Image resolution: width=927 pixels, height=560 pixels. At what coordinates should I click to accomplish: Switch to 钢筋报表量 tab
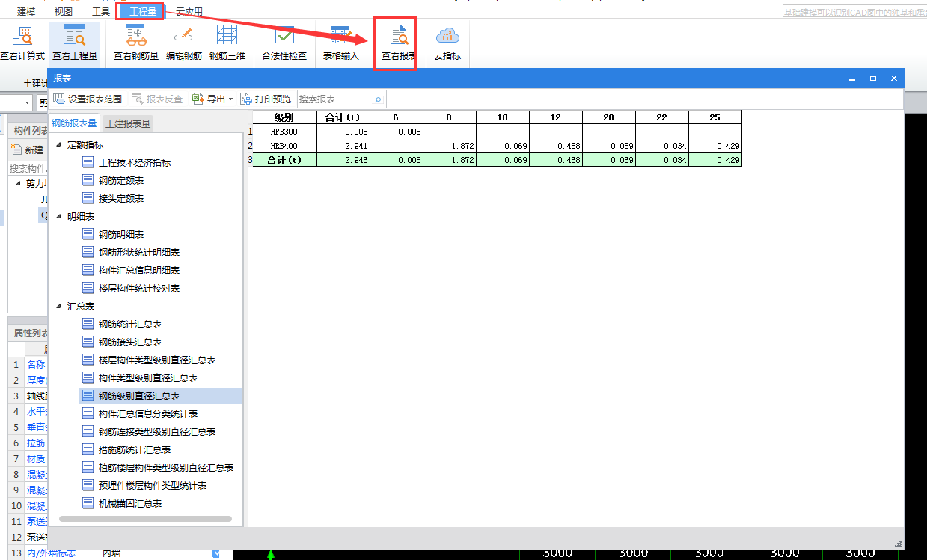(x=74, y=123)
